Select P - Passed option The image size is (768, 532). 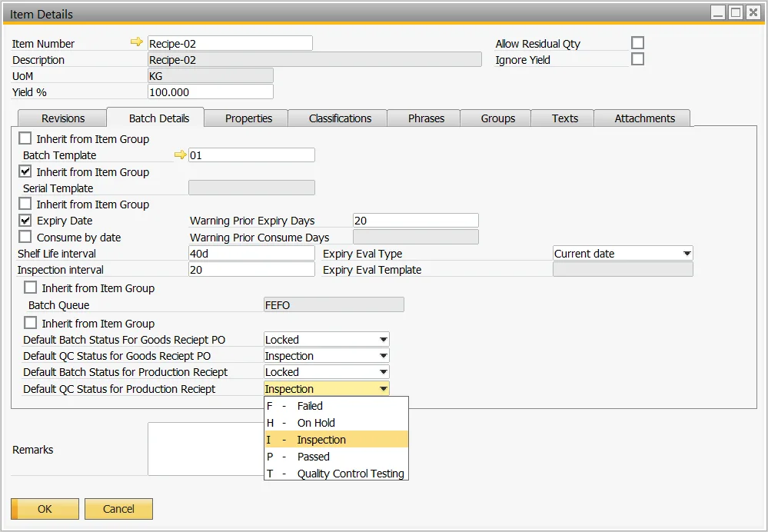(336, 457)
